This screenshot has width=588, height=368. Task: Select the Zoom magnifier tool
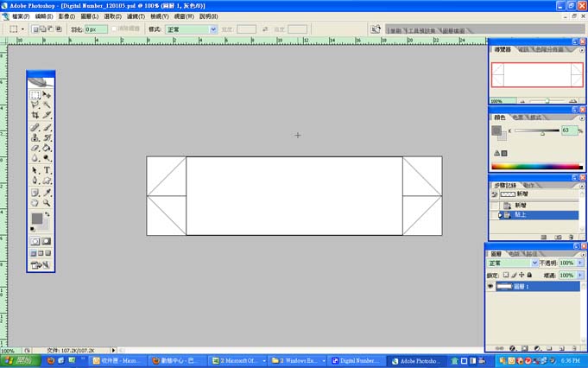click(47, 203)
